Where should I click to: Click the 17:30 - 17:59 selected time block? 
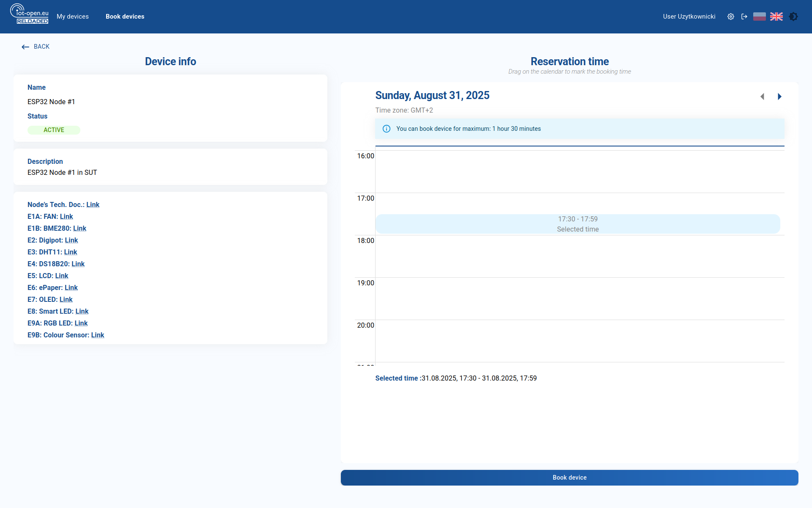[578, 224]
